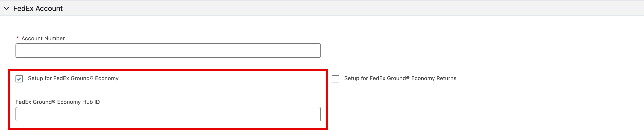Click the registered trademark symbol in Hub ID label
644x138 pixels.
[x=54, y=101]
